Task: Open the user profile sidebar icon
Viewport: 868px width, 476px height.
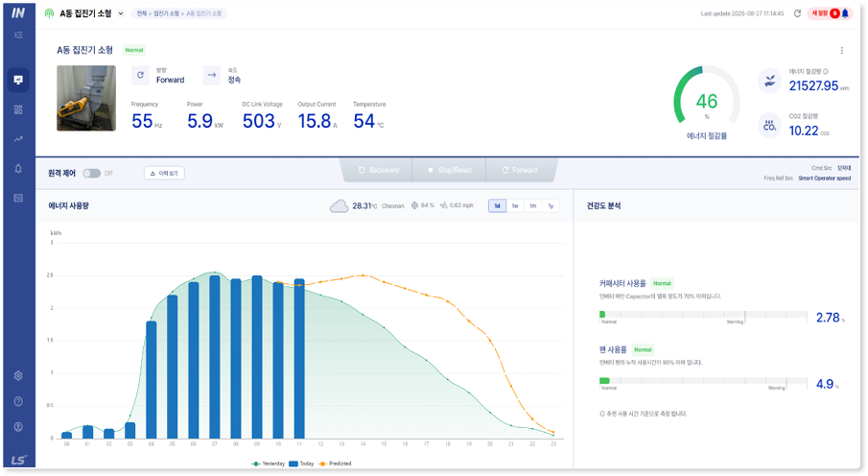Action: coord(18,426)
